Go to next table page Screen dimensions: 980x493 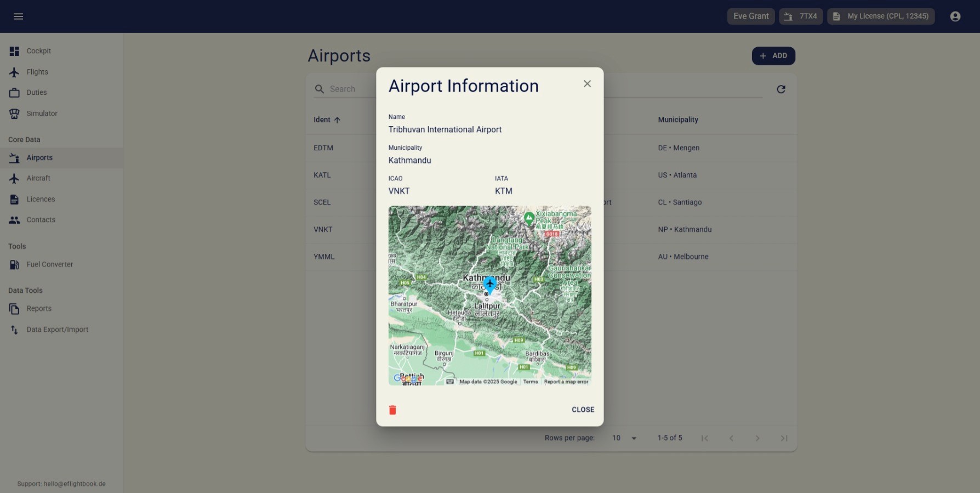click(757, 438)
